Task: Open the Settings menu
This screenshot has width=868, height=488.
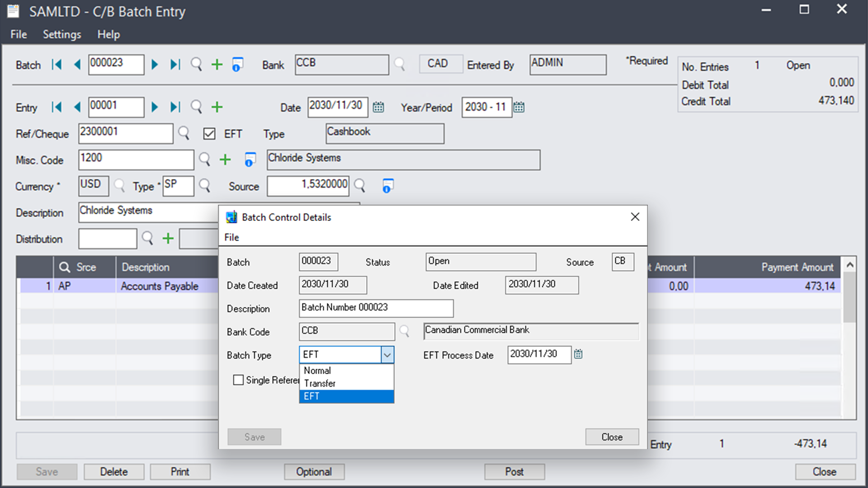Action: 62,34
